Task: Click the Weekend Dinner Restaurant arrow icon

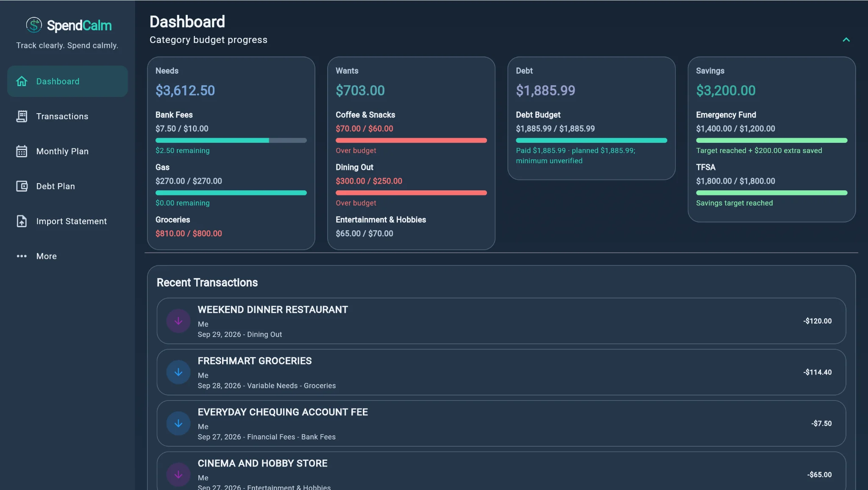Action: (x=178, y=321)
